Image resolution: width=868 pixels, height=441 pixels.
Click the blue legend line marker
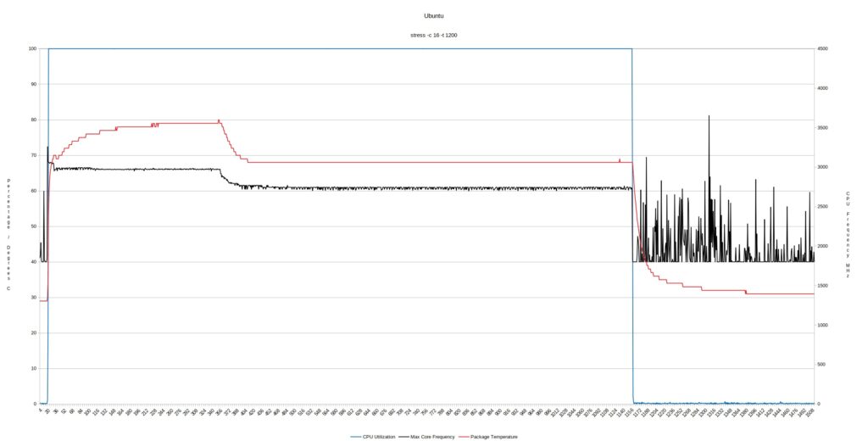355,437
